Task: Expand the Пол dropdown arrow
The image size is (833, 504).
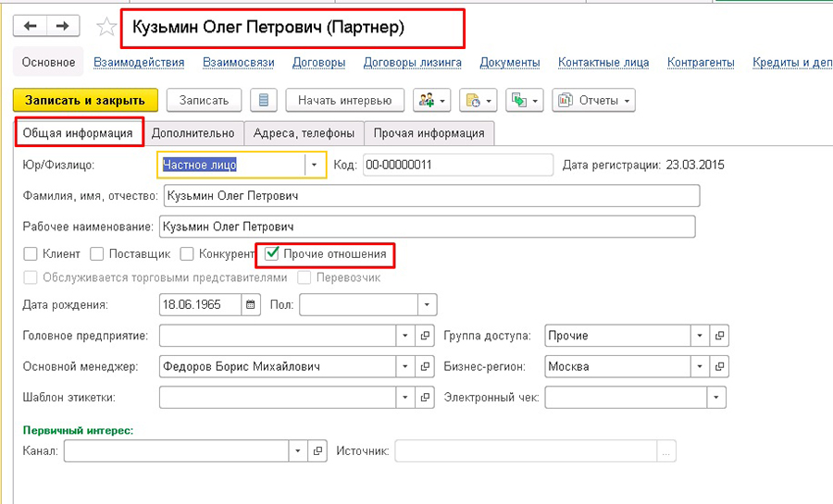Action: click(x=427, y=305)
